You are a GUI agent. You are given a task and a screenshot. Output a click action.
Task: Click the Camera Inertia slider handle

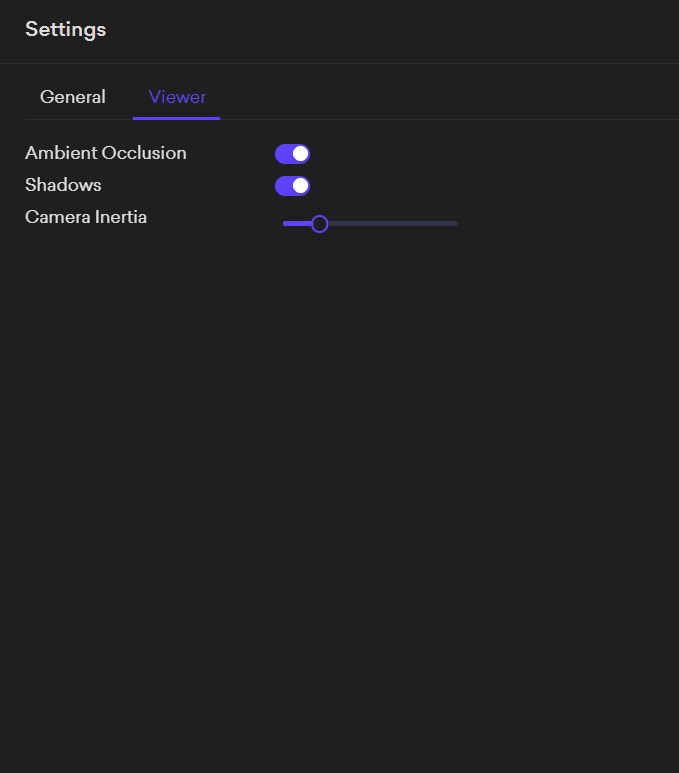[x=319, y=224]
